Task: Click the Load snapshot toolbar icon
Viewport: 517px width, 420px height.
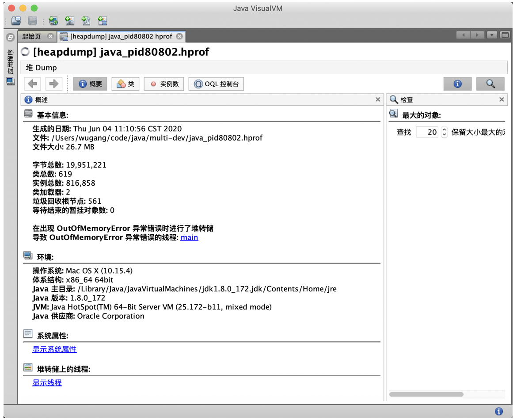Action: point(16,21)
